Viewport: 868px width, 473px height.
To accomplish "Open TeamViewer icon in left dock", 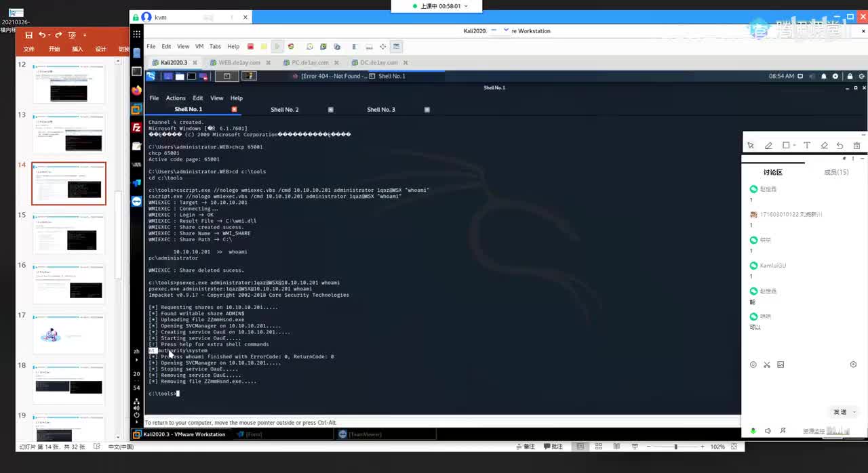I will pos(137,201).
